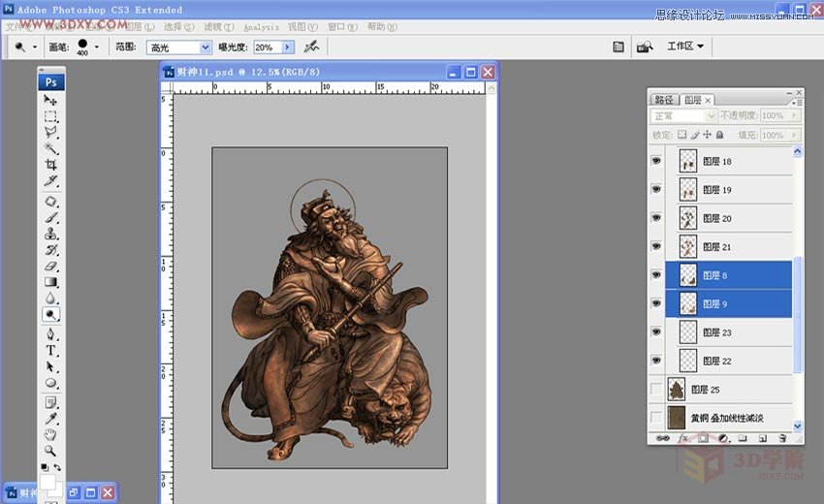
Task: Create new adjustment layer
Action: [723, 438]
